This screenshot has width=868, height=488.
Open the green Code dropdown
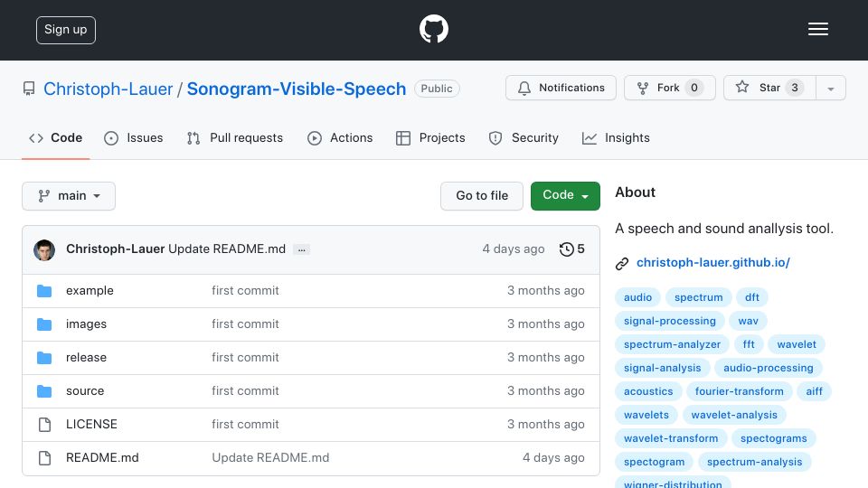(565, 196)
